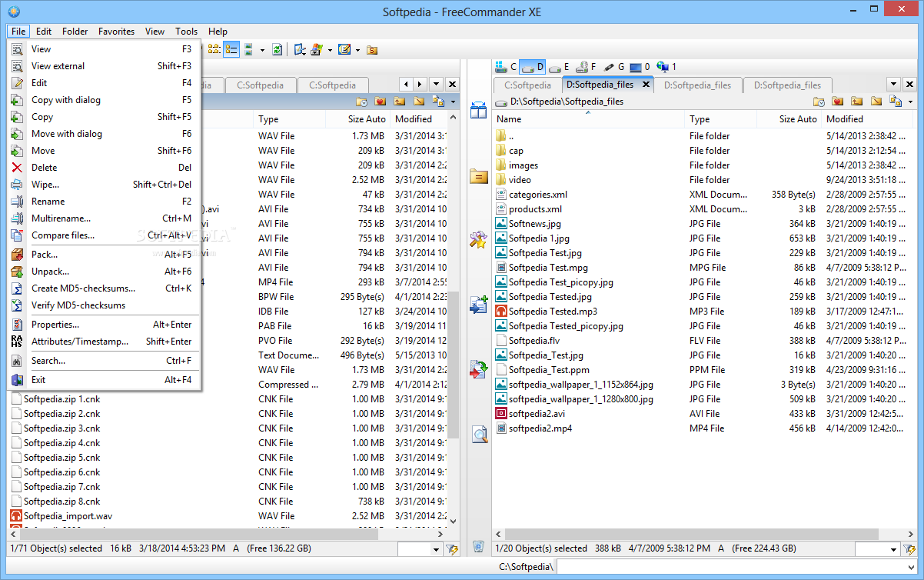Open Network drive button 1

[x=666, y=67]
